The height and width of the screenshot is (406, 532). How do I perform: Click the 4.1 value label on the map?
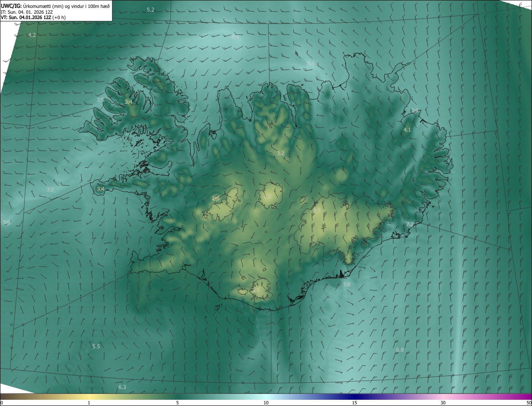pyautogui.click(x=407, y=130)
